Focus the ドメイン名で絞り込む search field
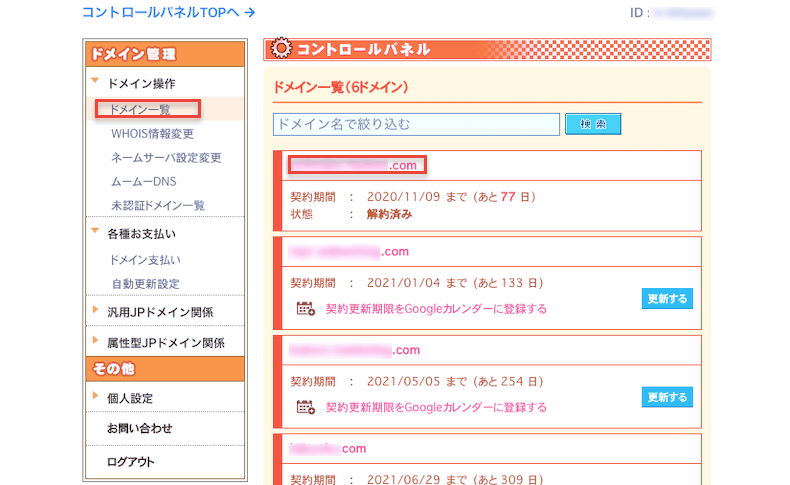Viewport: 790px width, 485px height. (x=416, y=124)
